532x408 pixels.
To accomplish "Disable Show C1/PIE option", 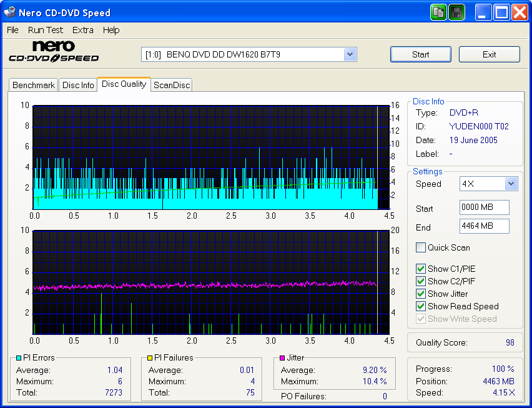I will coord(421,269).
